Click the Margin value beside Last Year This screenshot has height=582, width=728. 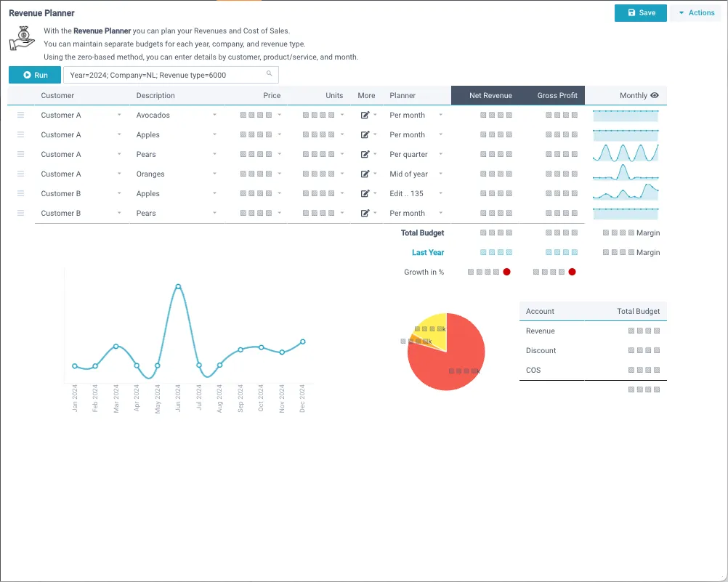click(x=631, y=252)
